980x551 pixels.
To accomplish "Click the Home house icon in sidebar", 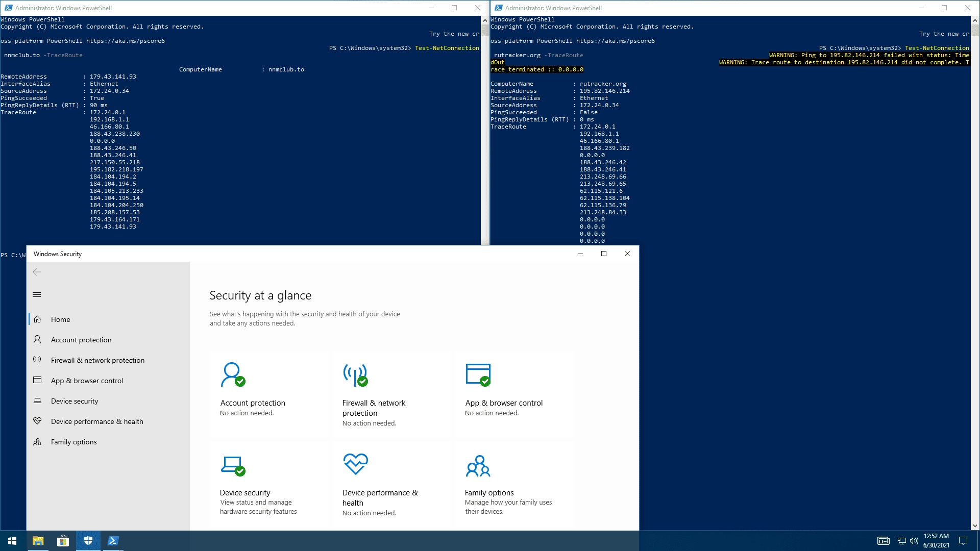I will (37, 319).
